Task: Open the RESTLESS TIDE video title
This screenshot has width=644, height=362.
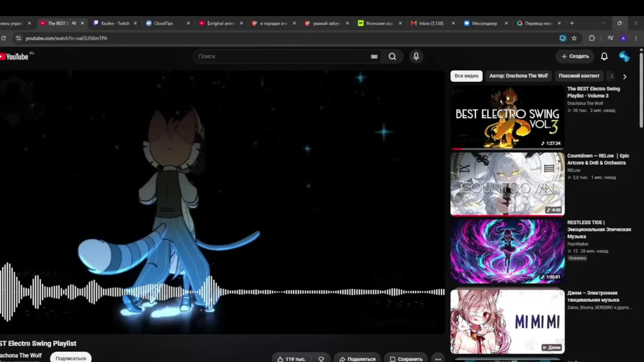Action: 599,229
